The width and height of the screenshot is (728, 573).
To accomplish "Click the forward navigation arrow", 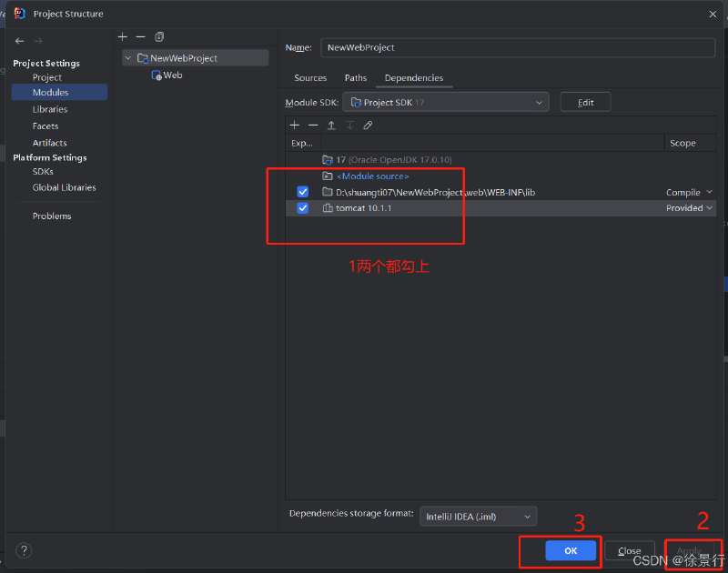I will click(38, 41).
